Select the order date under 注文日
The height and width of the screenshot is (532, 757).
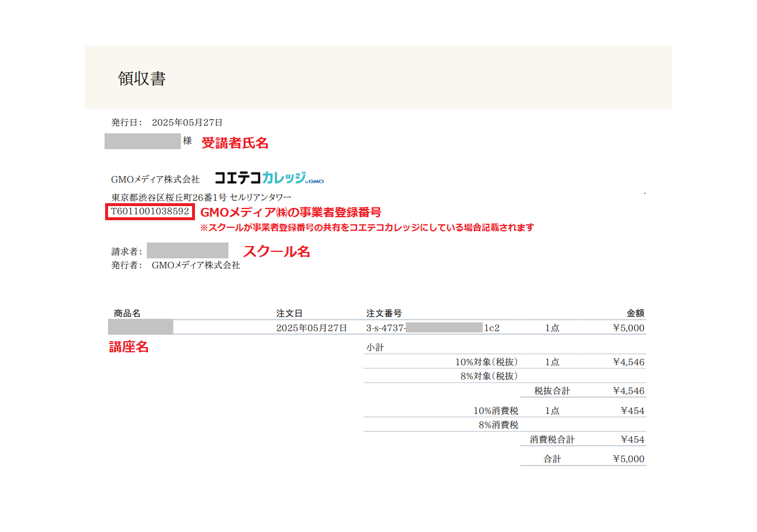click(x=312, y=328)
